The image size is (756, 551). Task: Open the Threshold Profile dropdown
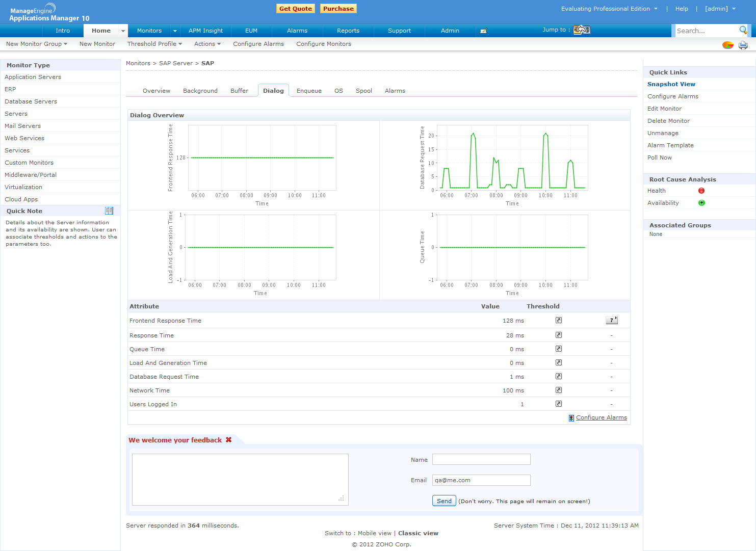pos(154,44)
